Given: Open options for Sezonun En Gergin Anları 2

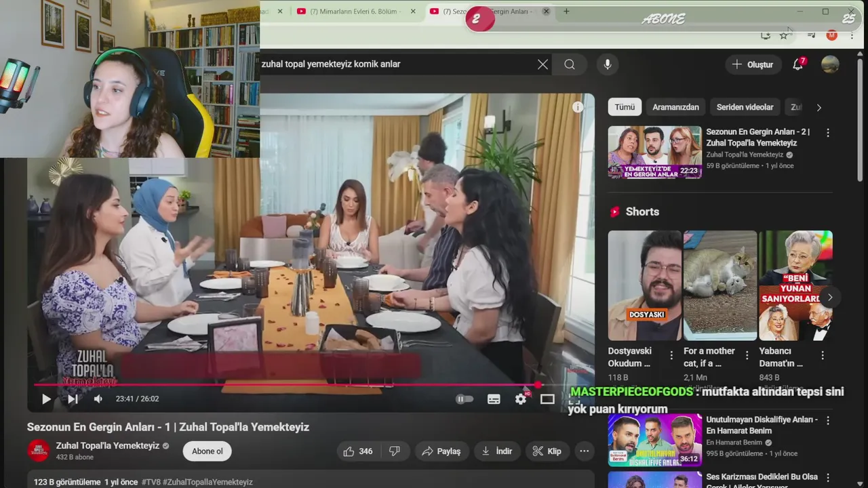Looking at the screenshot, I should click(x=827, y=133).
